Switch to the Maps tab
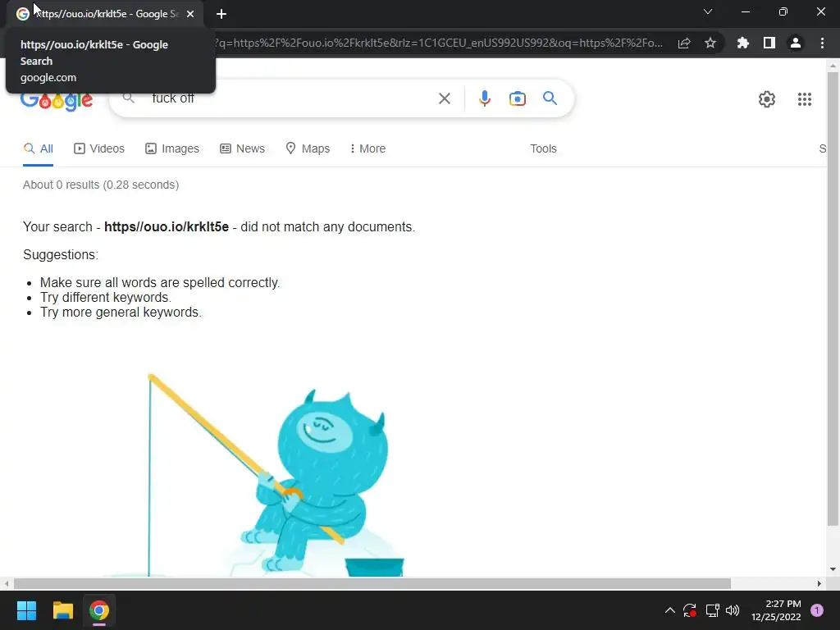This screenshot has width=840, height=630. pyautogui.click(x=308, y=148)
